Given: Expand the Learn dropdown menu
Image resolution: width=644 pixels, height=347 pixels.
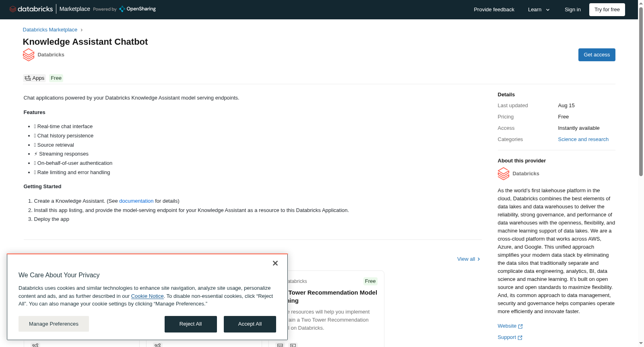Looking at the screenshot, I should pyautogui.click(x=539, y=10).
